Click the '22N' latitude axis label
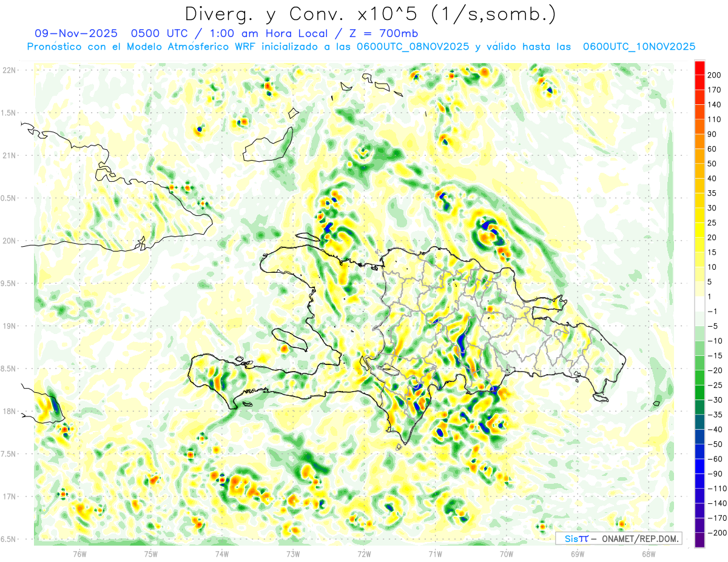 (x=10, y=70)
